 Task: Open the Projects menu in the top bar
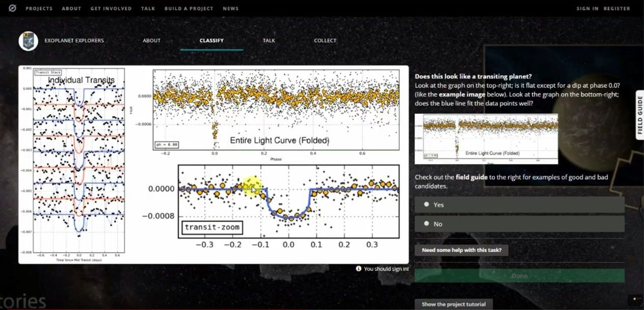tap(39, 8)
